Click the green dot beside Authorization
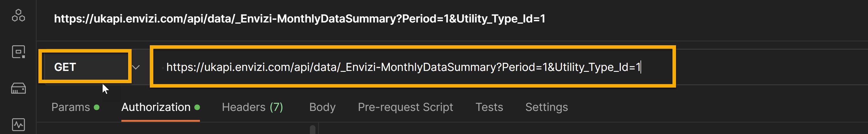The width and height of the screenshot is (868, 134). [x=197, y=107]
